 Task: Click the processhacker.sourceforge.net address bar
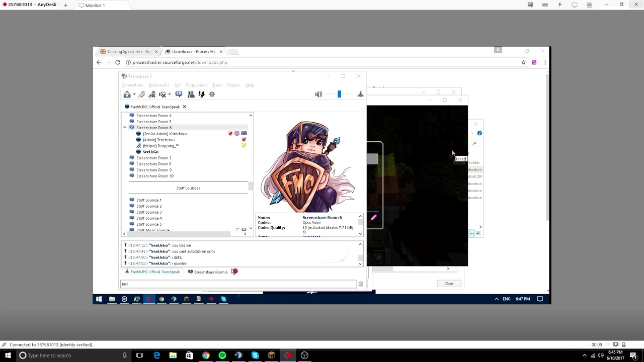tap(322, 62)
